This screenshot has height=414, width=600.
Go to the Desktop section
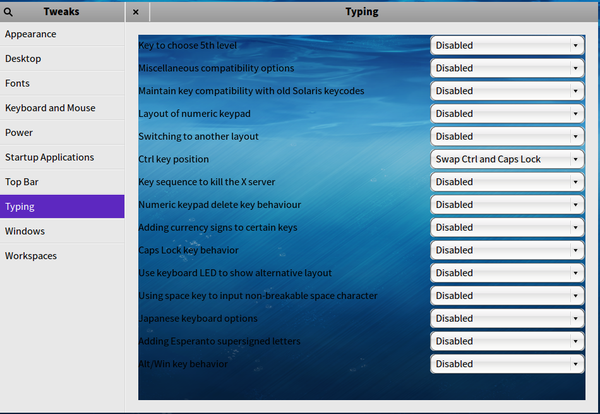click(x=62, y=59)
